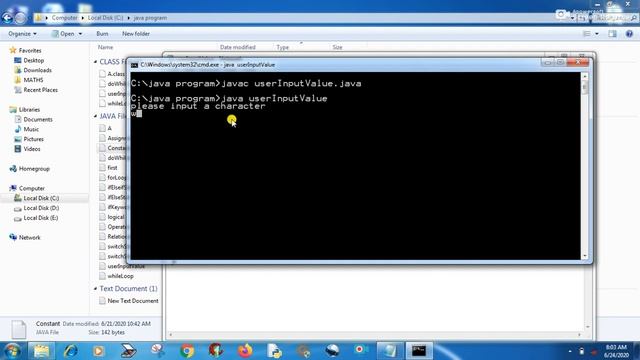Open the dropdown arrow beside Open
This screenshot has width=640, height=360.
(x=80, y=34)
